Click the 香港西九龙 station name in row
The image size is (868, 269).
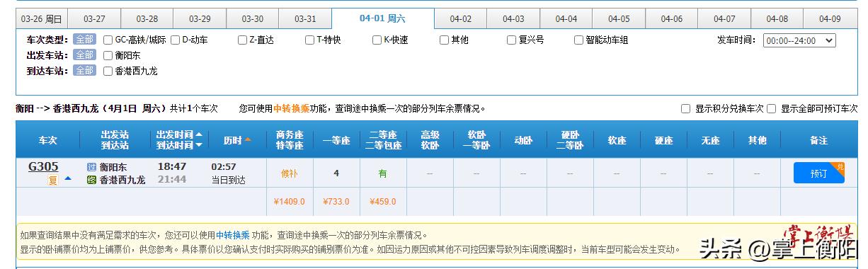coord(122,180)
